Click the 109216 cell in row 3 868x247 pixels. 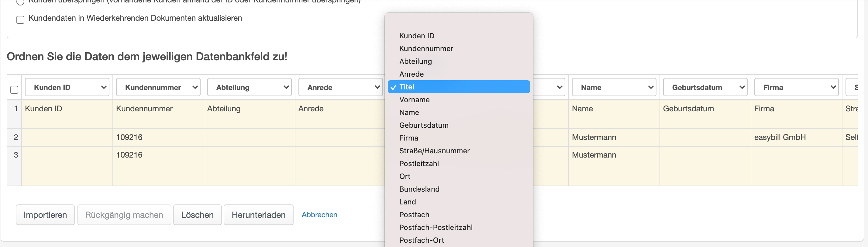point(158,166)
